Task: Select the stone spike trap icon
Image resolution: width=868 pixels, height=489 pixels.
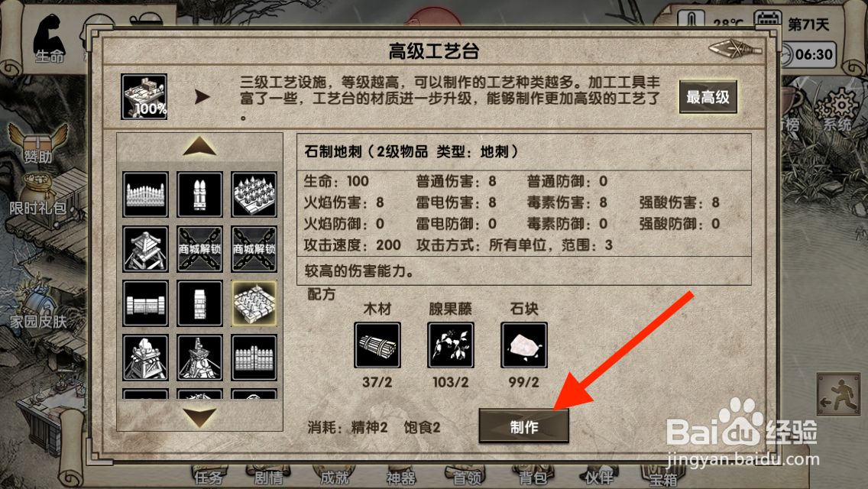Action: [254, 194]
